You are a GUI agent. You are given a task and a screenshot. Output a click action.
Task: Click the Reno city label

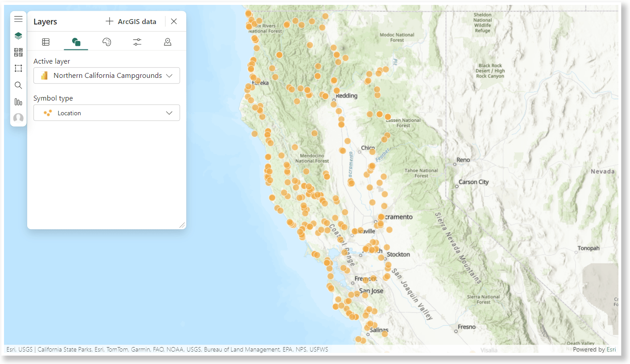click(463, 160)
